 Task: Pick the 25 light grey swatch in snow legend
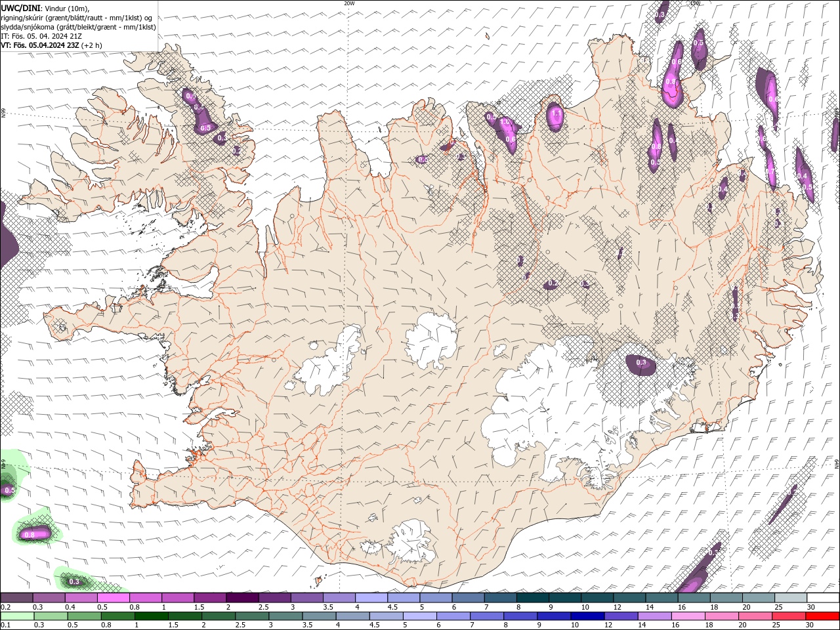(x=791, y=598)
